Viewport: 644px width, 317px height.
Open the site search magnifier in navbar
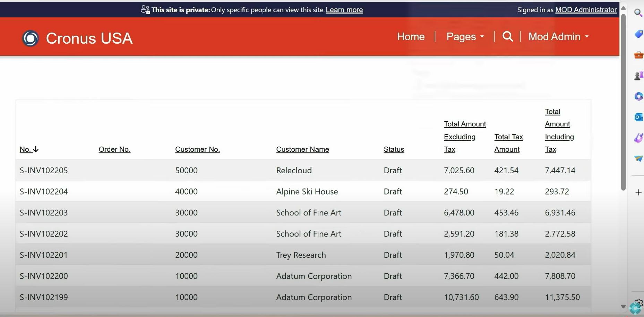pos(507,36)
